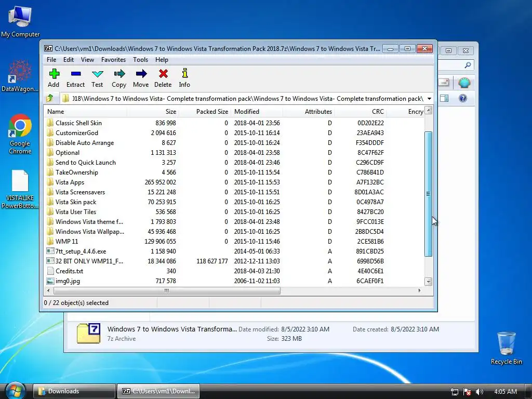The width and height of the screenshot is (532, 399).
Task: Toggle preview pane in Explorer window
Action: pos(444,98)
